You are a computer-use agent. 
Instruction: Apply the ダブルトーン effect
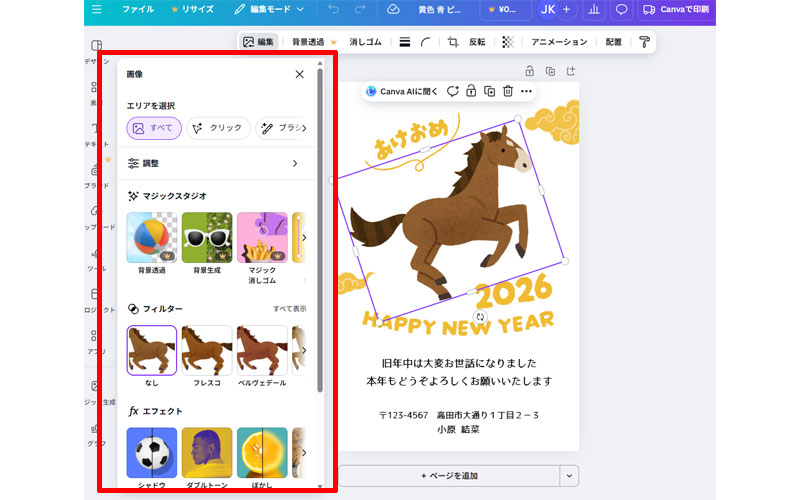point(207,453)
